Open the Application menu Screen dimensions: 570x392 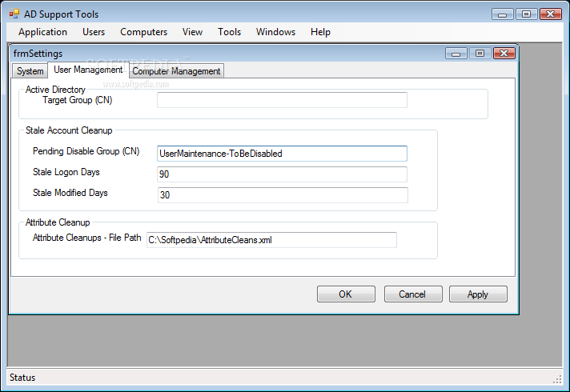[42, 32]
